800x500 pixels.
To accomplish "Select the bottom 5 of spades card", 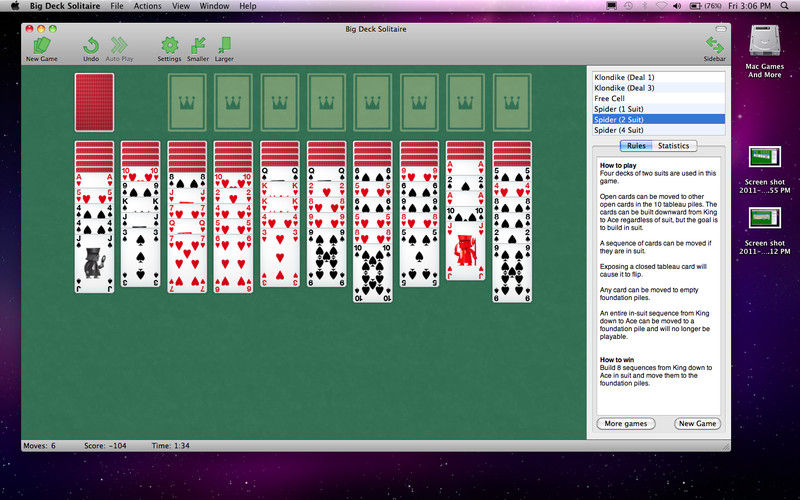I will (x=419, y=257).
